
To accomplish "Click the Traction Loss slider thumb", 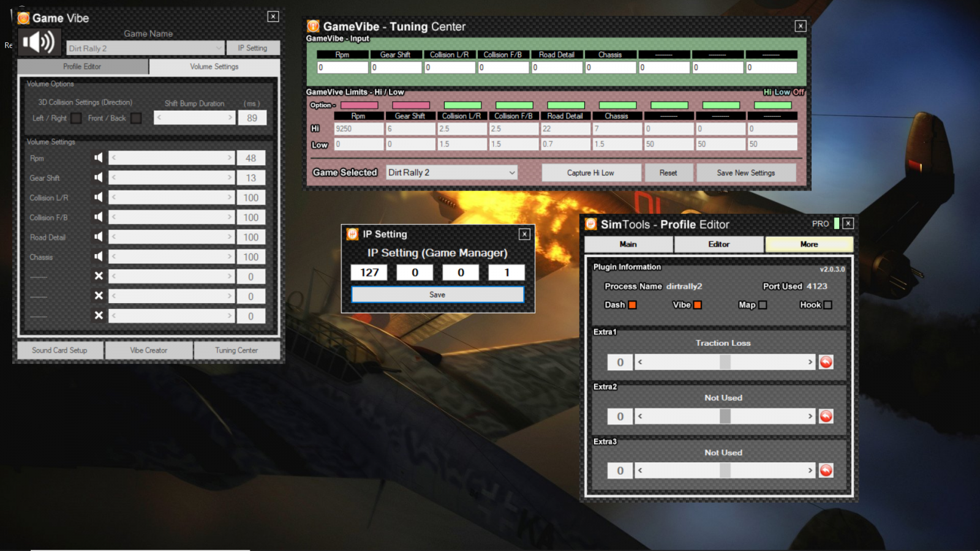I will click(725, 362).
